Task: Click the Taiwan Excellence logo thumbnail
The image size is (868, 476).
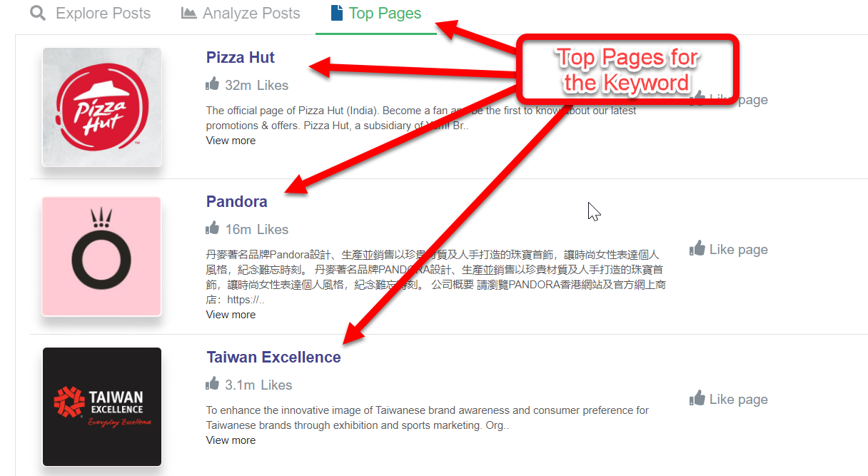Action: pos(102,407)
